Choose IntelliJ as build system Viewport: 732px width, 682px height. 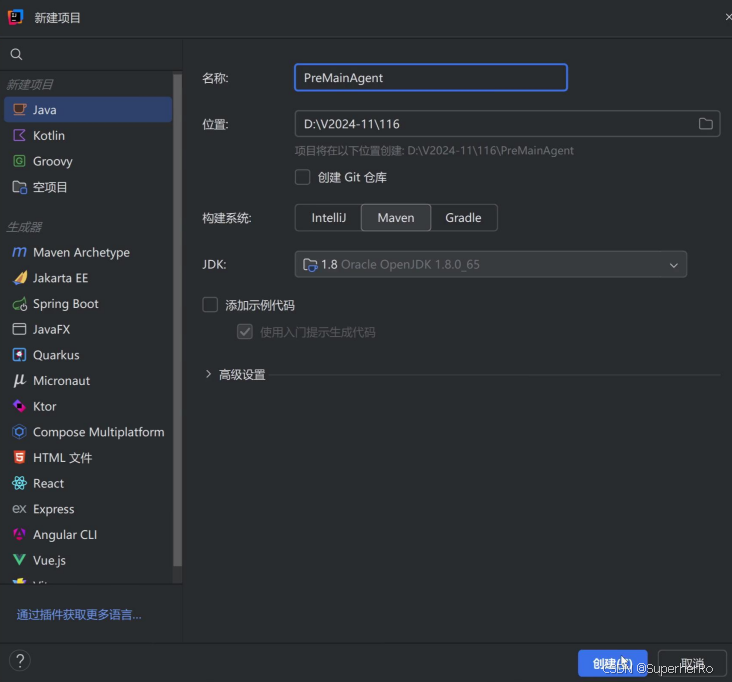click(x=328, y=218)
